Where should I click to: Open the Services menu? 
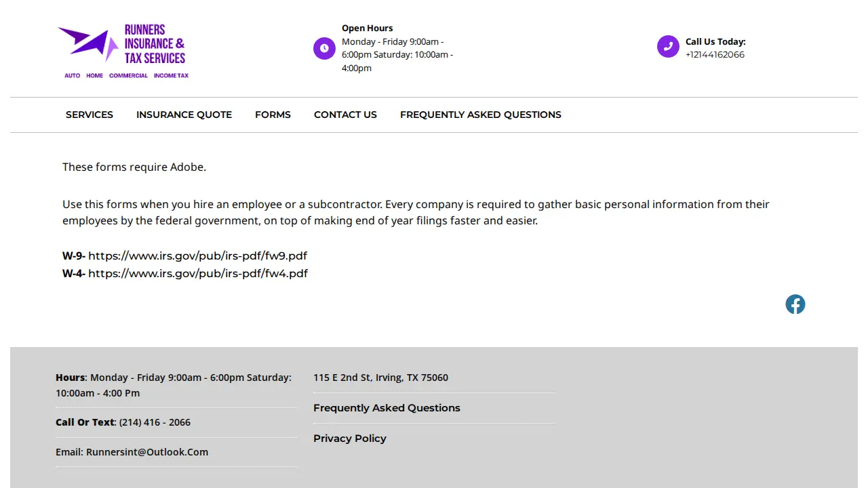point(90,115)
